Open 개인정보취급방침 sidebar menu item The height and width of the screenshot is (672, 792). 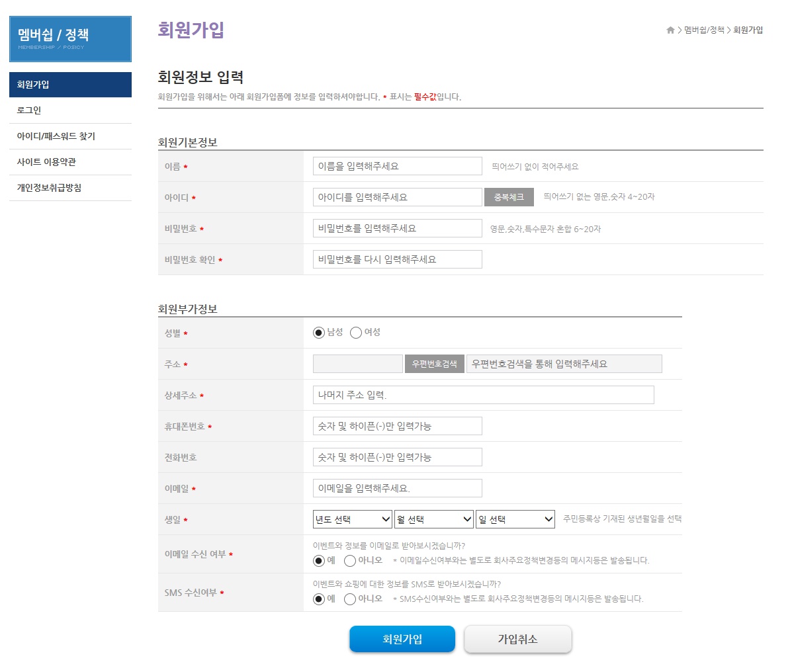49,188
